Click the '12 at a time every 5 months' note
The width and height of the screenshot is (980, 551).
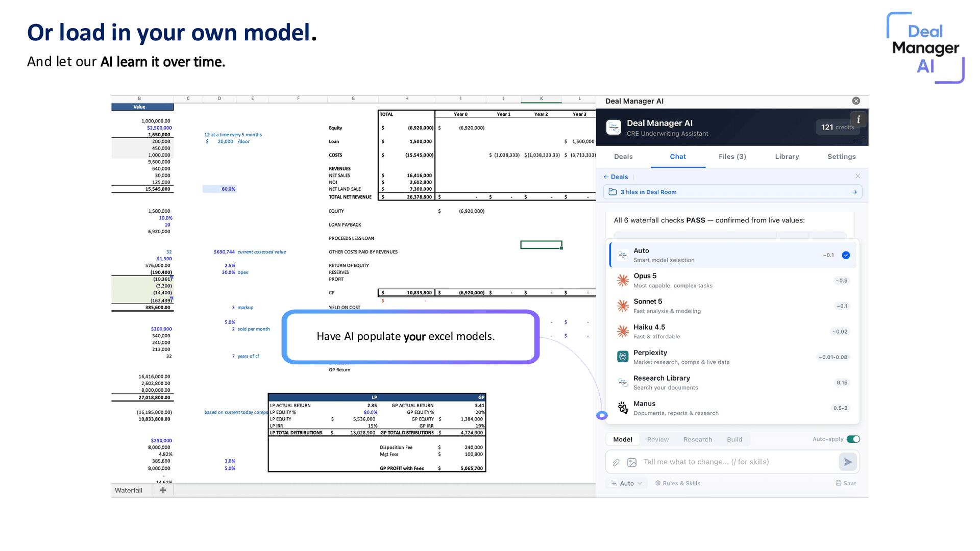(x=233, y=135)
